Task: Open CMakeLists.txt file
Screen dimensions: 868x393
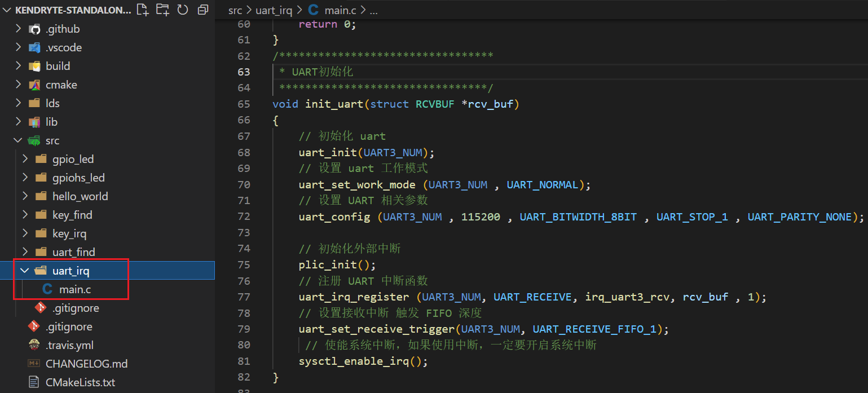Action: tap(80, 382)
